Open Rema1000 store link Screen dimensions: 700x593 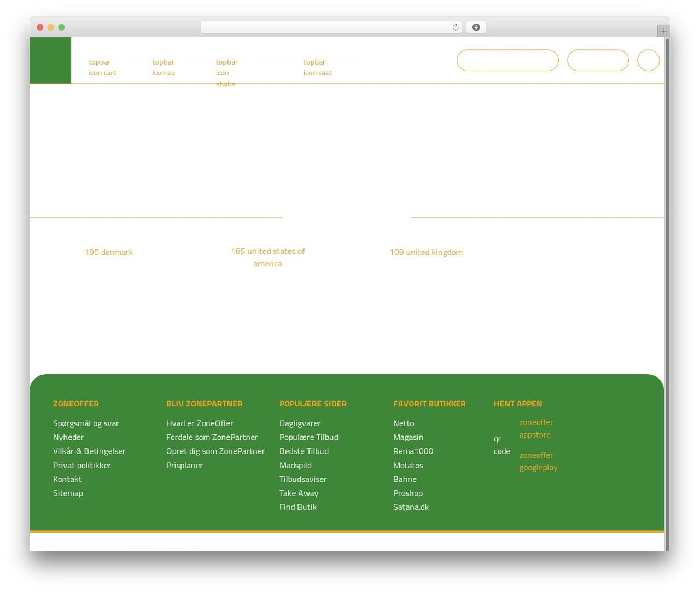pos(413,451)
